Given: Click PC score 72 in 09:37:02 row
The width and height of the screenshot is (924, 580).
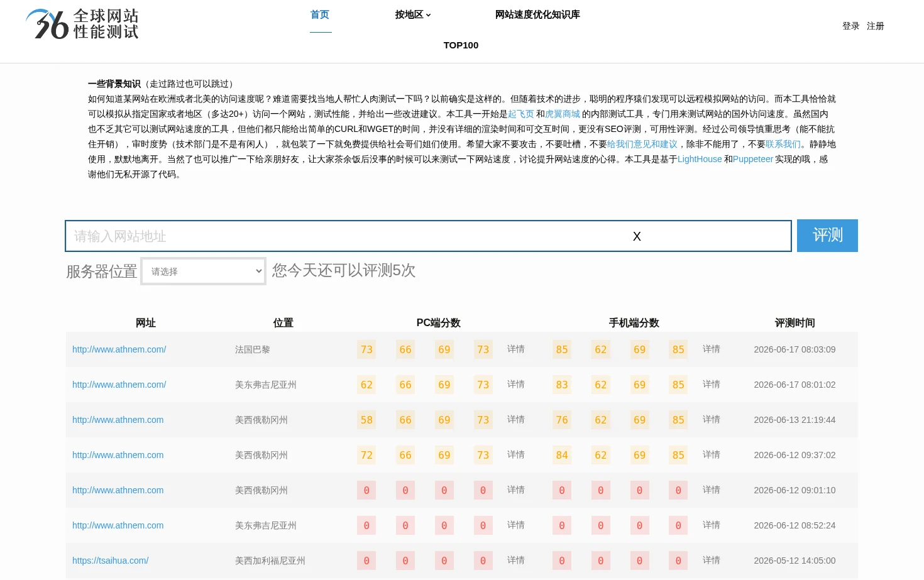Looking at the screenshot, I should [366, 455].
